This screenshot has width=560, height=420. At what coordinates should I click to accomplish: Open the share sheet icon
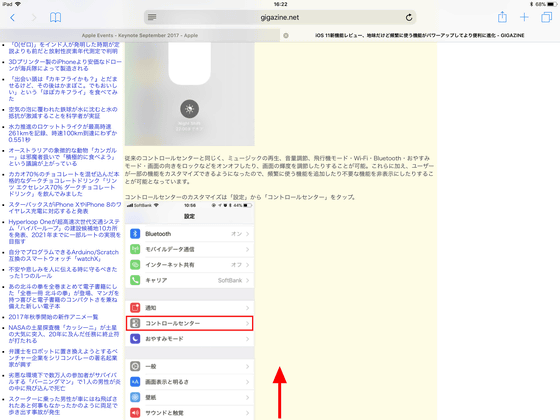502,17
